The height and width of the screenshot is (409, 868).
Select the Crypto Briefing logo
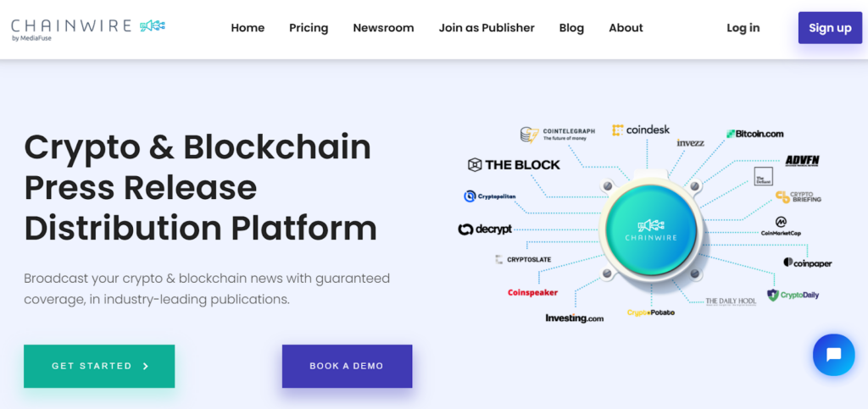(x=798, y=197)
